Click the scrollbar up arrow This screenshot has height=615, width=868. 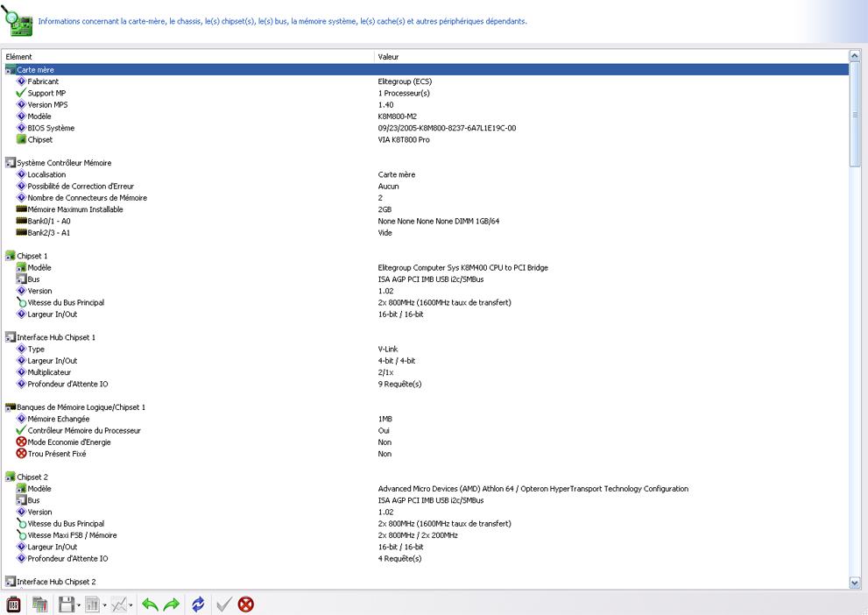click(x=855, y=57)
